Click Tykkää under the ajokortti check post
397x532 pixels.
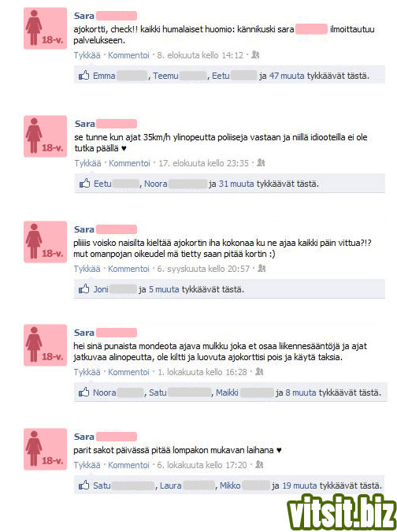[87, 55]
